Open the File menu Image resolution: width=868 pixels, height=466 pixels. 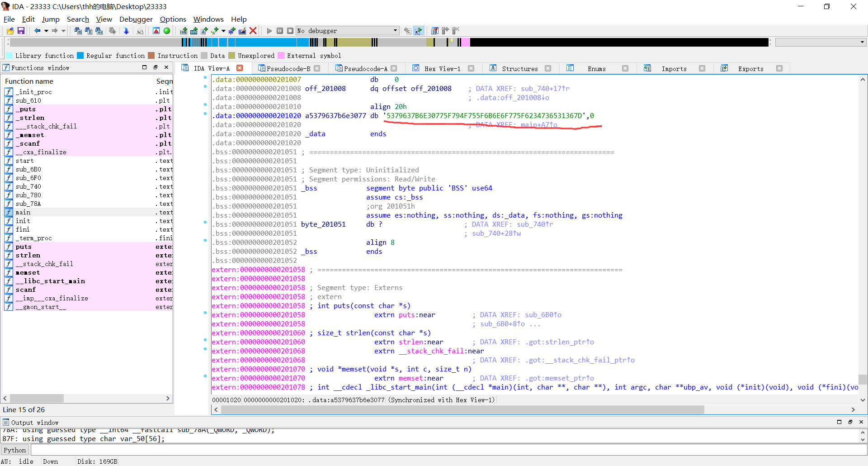pos(9,19)
